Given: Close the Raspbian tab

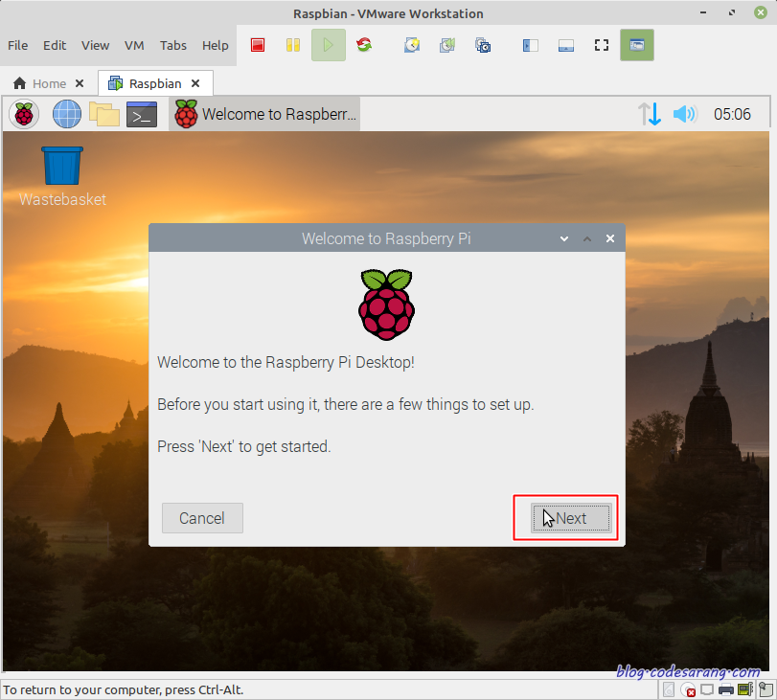Looking at the screenshot, I should 195,83.
